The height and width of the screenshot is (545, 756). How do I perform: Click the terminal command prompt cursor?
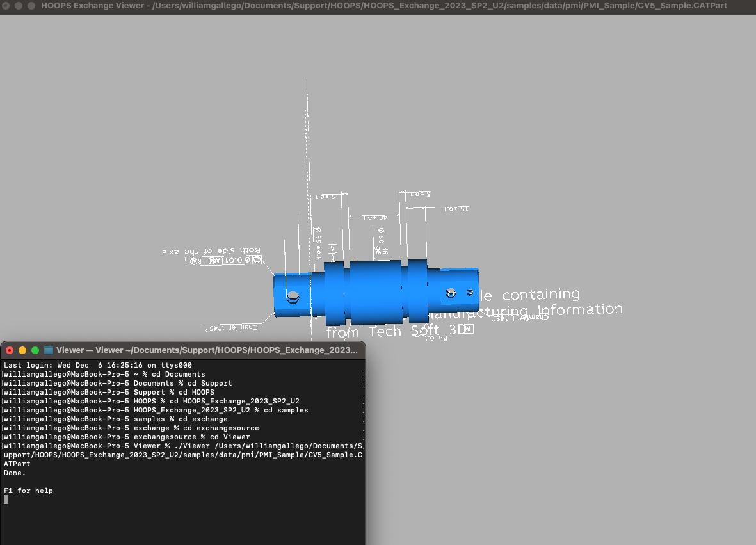point(5,500)
